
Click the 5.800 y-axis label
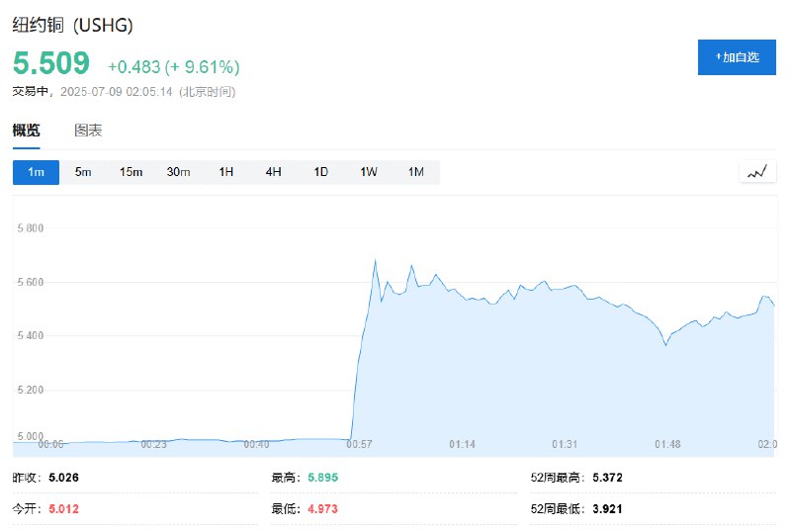point(31,228)
